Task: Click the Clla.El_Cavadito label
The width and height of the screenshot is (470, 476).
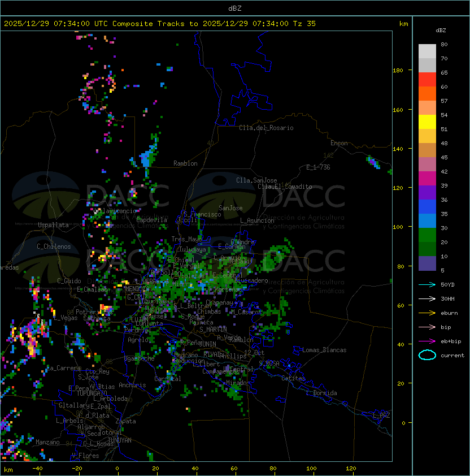Action: 285,187
